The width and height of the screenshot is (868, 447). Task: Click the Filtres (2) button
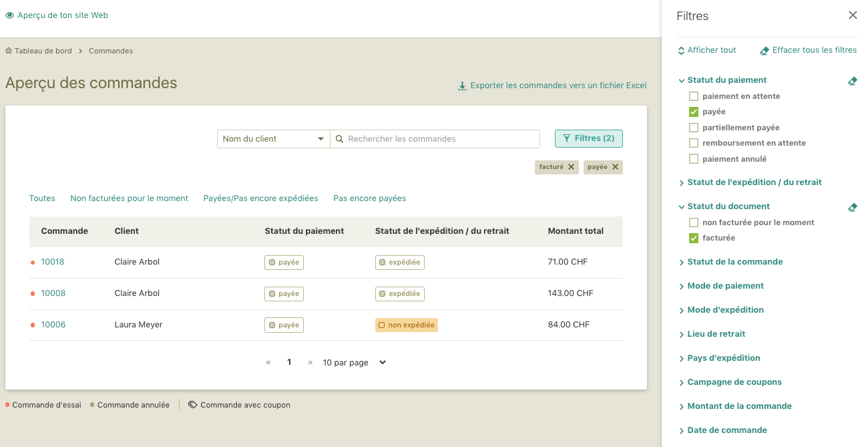click(x=589, y=138)
